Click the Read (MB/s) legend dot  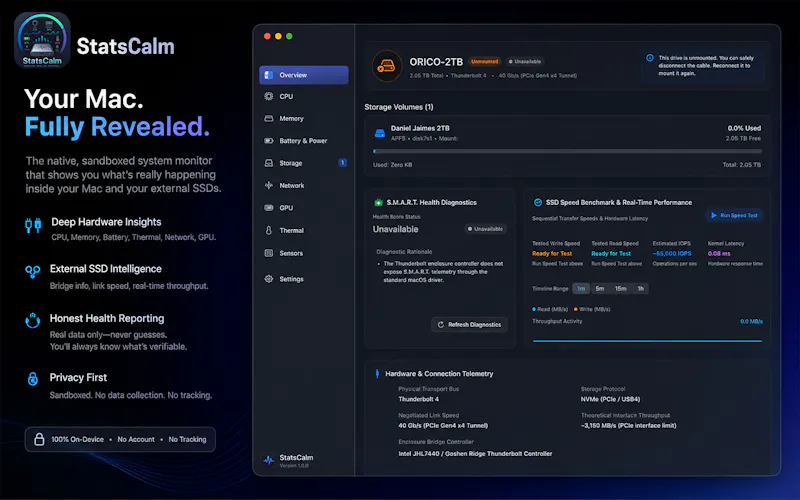click(x=534, y=309)
